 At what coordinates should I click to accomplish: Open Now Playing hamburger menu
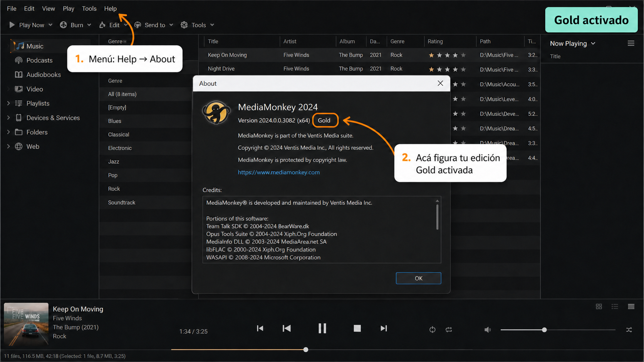tap(631, 43)
